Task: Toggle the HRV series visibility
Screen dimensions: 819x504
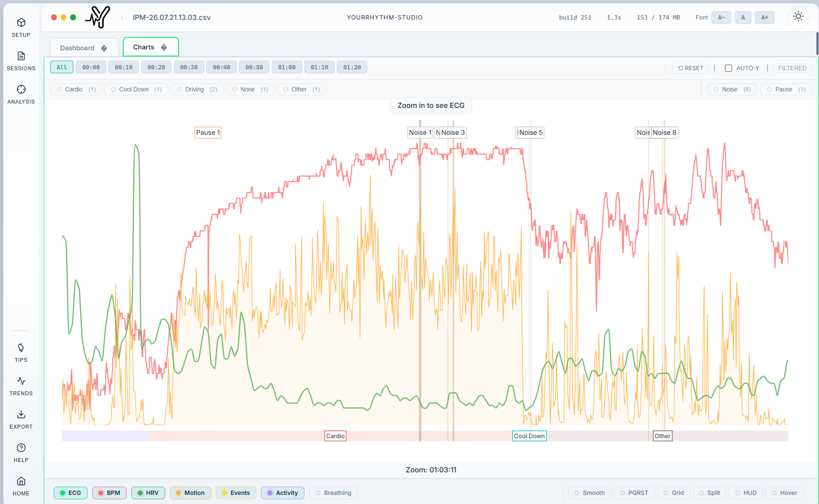Action: point(148,493)
